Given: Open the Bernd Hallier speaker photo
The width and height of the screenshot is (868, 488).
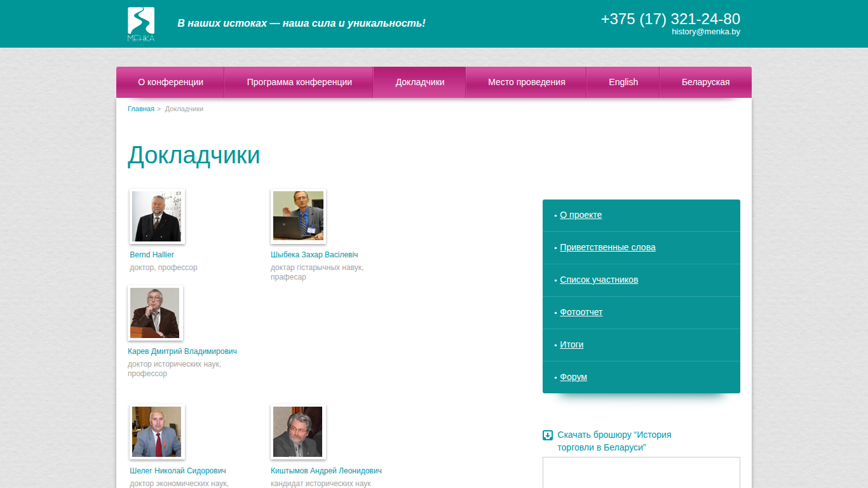Looking at the screenshot, I should (x=157, y=216).
